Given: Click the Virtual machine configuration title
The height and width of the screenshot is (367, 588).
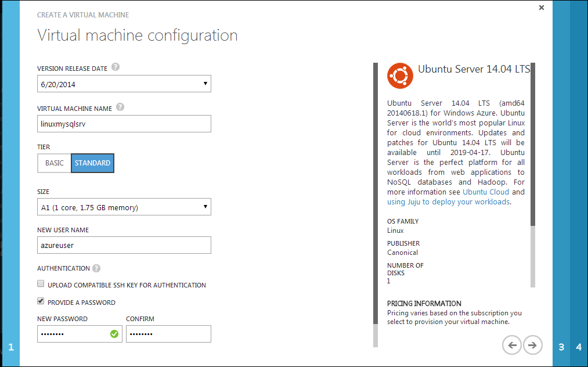Looking at the screenshot, I should (x=137, y=35).
